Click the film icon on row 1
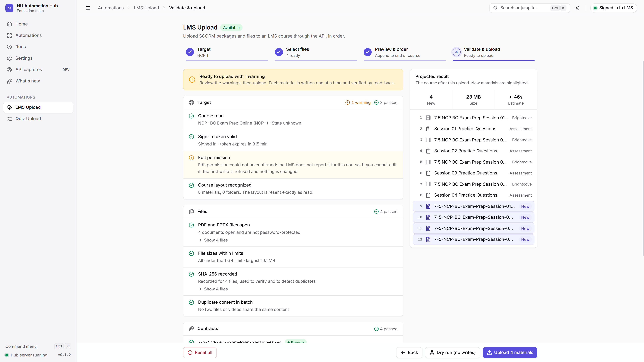This screenshot has height=362, width=644. coord(428,118)
